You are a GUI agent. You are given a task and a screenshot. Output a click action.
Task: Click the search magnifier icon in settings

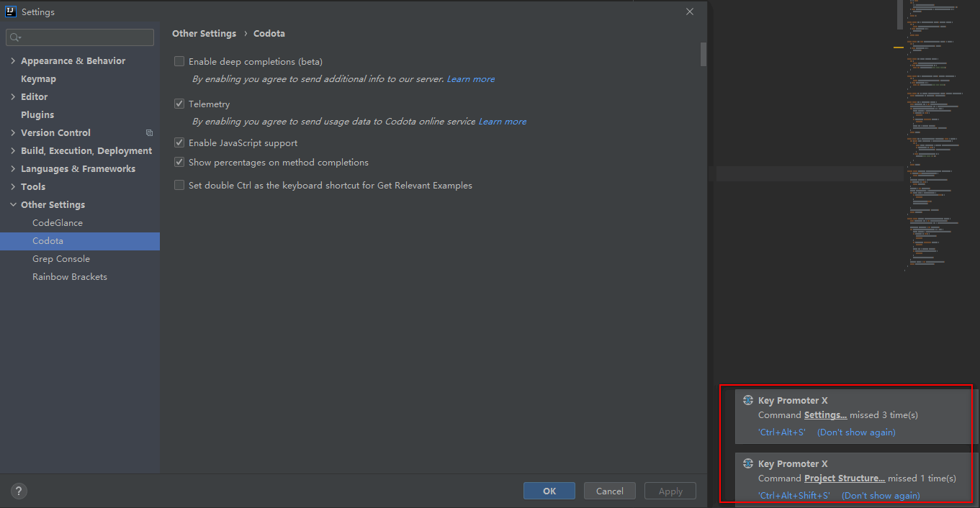(15, 37)
